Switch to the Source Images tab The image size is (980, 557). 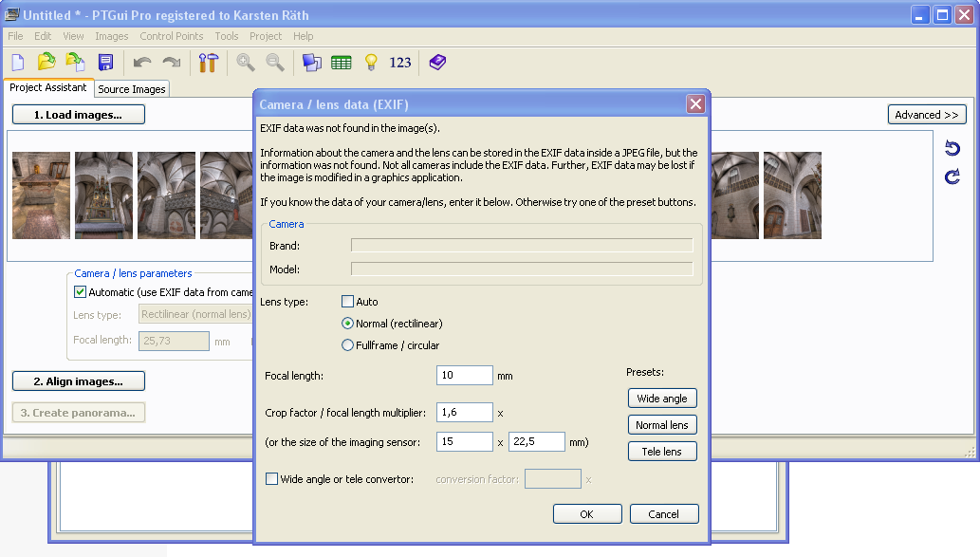tap(132, 89)
